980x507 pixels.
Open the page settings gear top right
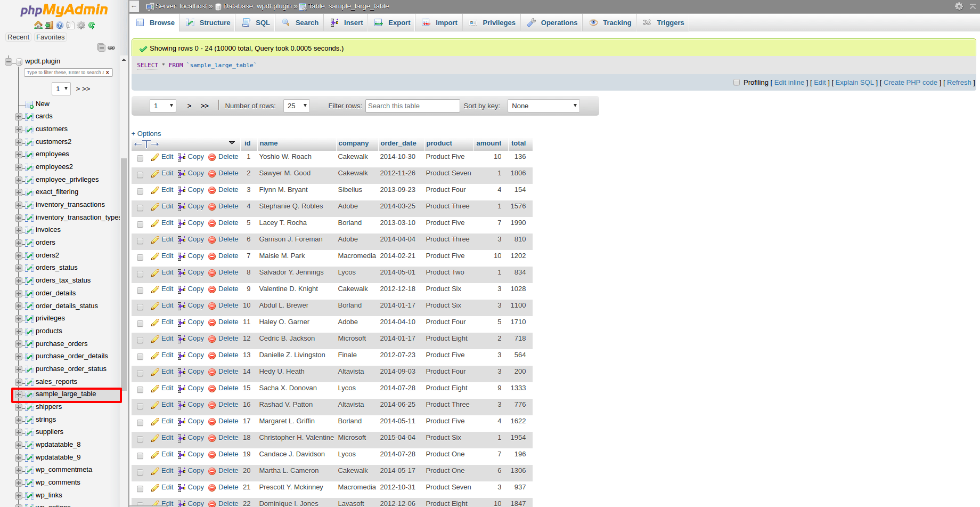(959, 6)
